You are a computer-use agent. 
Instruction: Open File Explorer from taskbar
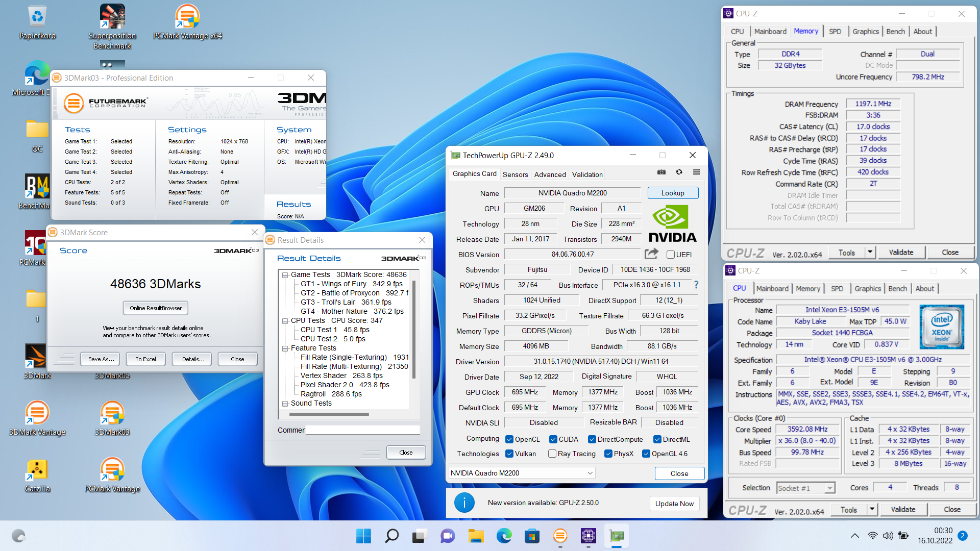click(x=476, y=536)
